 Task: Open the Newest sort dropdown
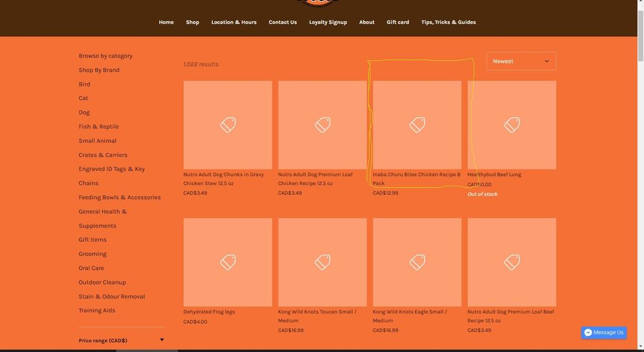coord(521,61)
